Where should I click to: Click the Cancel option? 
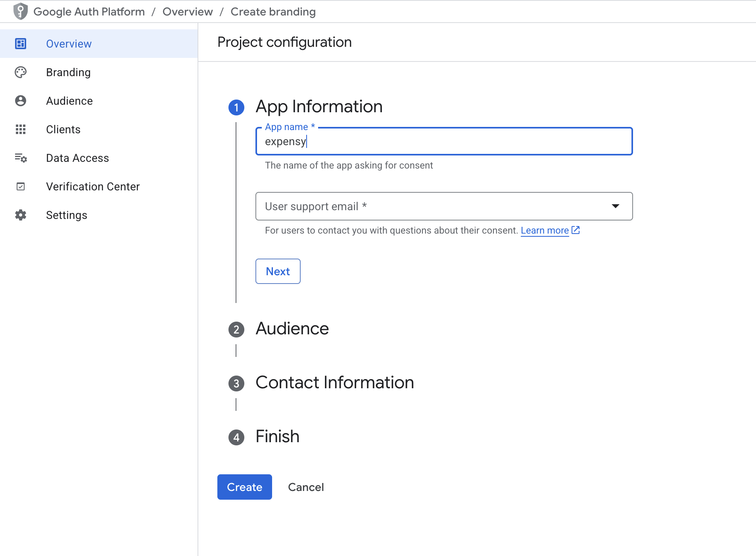click(306, 487)
